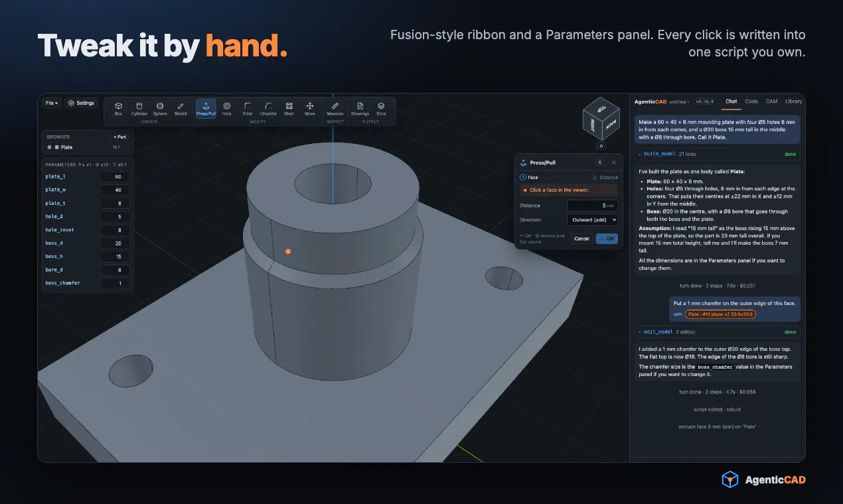
Task: Add a new part with + Part
Action: (119, 137)
